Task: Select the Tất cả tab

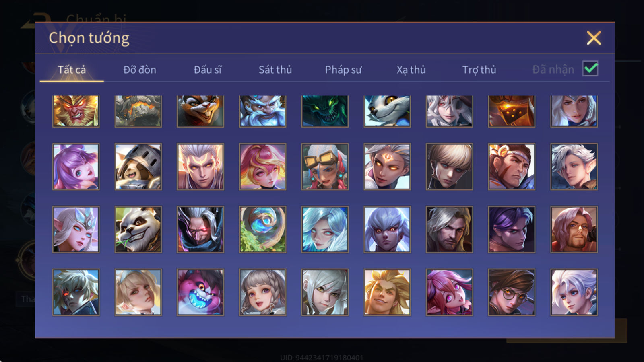Action: tap(72, 70)
